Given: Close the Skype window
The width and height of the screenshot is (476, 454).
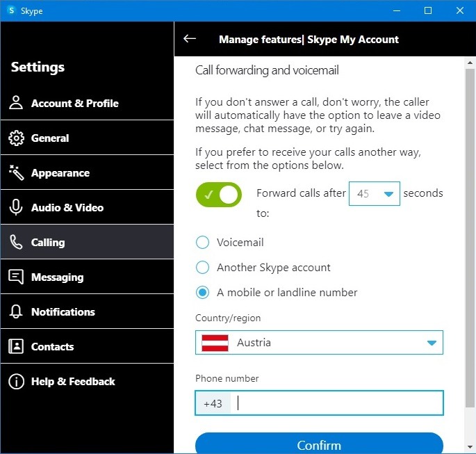Looking at the screenshot, I should tap(459, 10).
